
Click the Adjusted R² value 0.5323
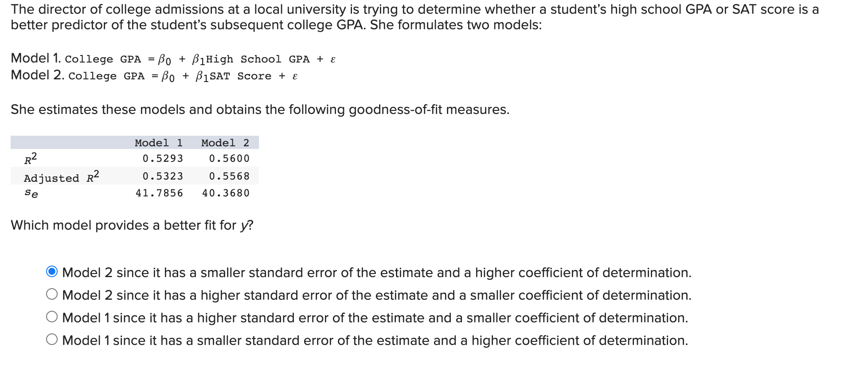(163, 176)
